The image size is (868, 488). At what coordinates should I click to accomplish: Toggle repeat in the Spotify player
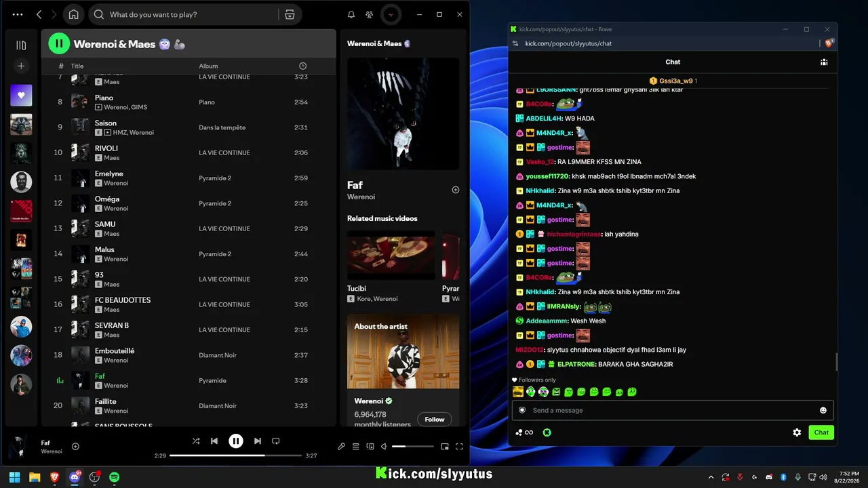coord(276,441)
